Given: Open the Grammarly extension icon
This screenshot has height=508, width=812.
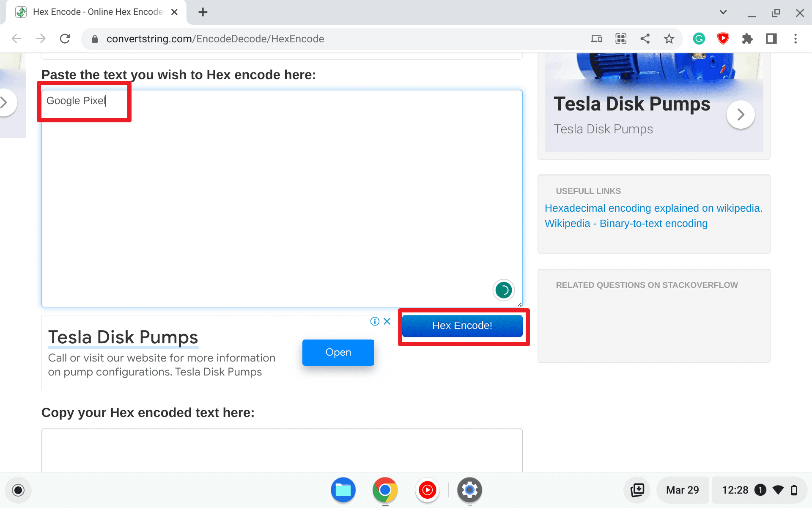Looking at the screenshot, I should [x=699, y=39].
